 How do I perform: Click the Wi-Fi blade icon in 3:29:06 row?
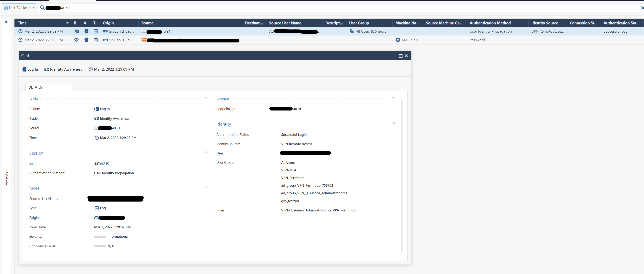[76, 40]
